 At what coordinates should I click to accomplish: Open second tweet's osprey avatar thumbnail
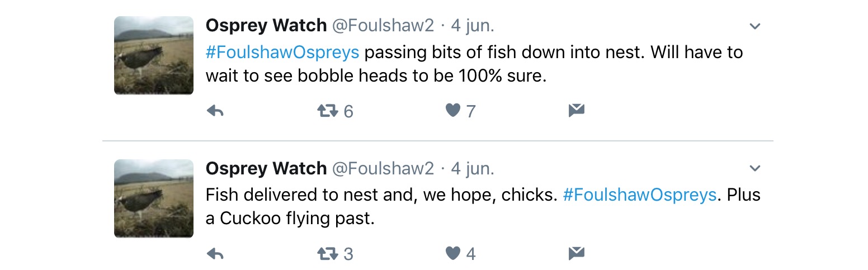tap(154, 198)
